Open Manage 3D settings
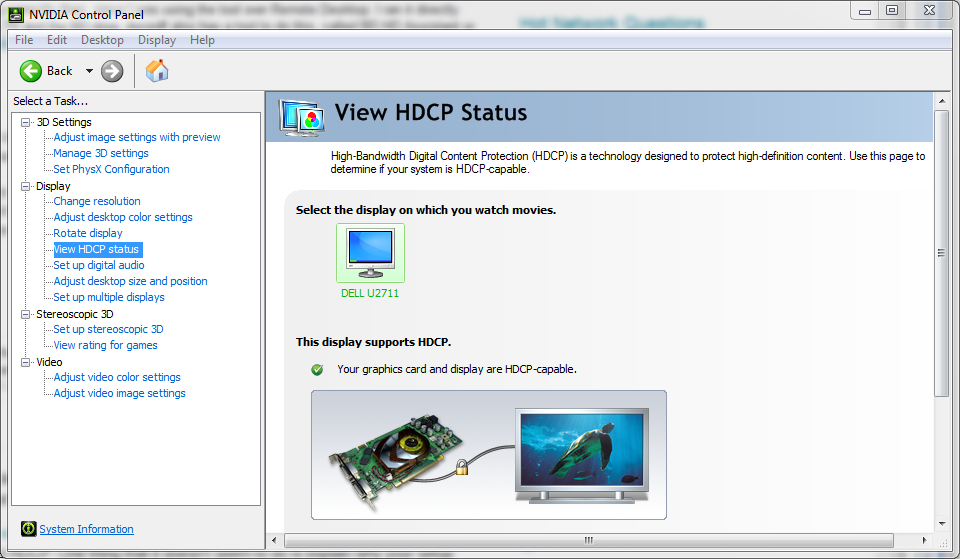The height and width of the screenshot is (559, 960). (101, 153)
